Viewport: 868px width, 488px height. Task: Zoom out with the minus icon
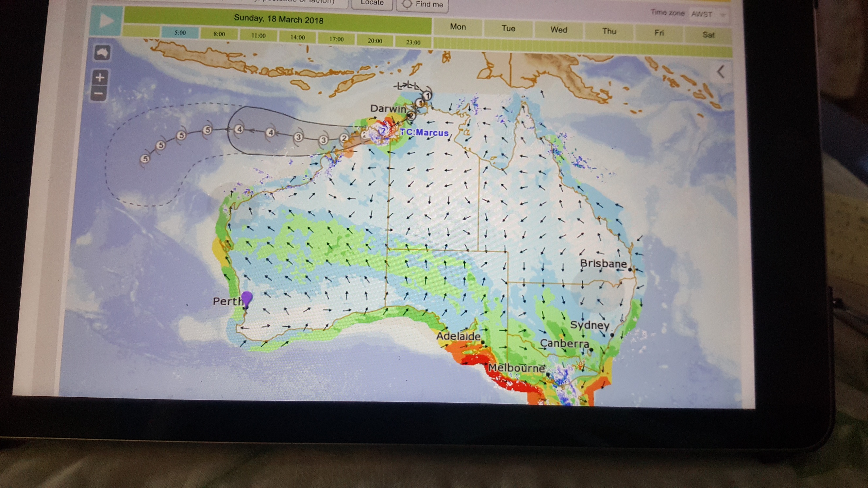click(99, 93)
